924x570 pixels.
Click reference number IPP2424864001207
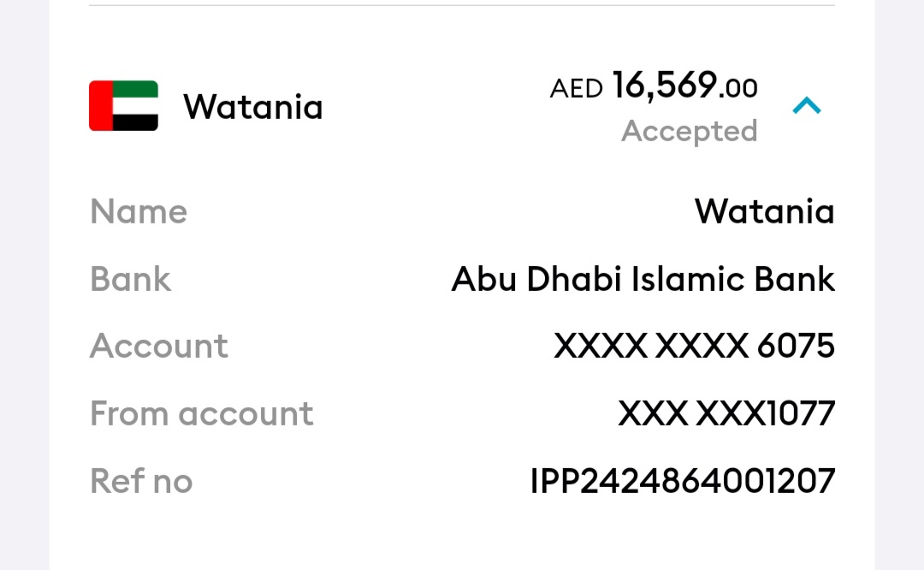[x=683, y=481]
